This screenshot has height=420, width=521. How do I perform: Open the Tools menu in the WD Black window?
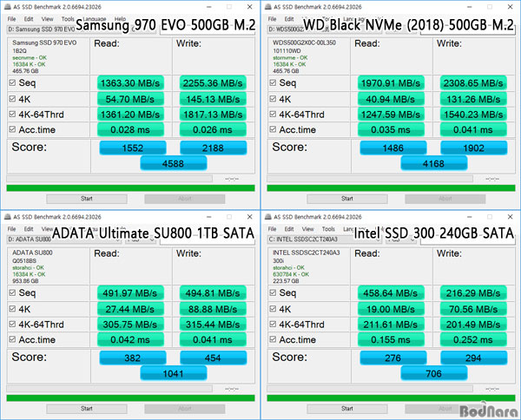coord(331,17)
